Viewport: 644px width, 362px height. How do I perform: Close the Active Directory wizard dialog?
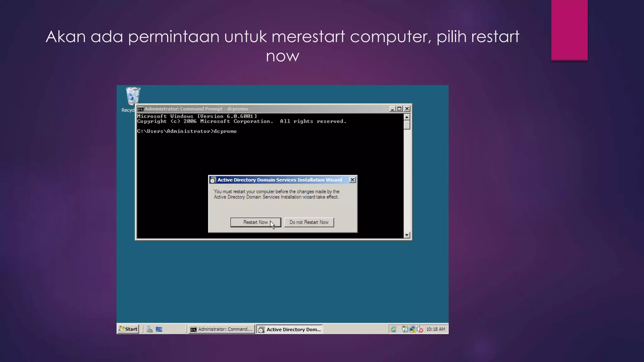353,180
